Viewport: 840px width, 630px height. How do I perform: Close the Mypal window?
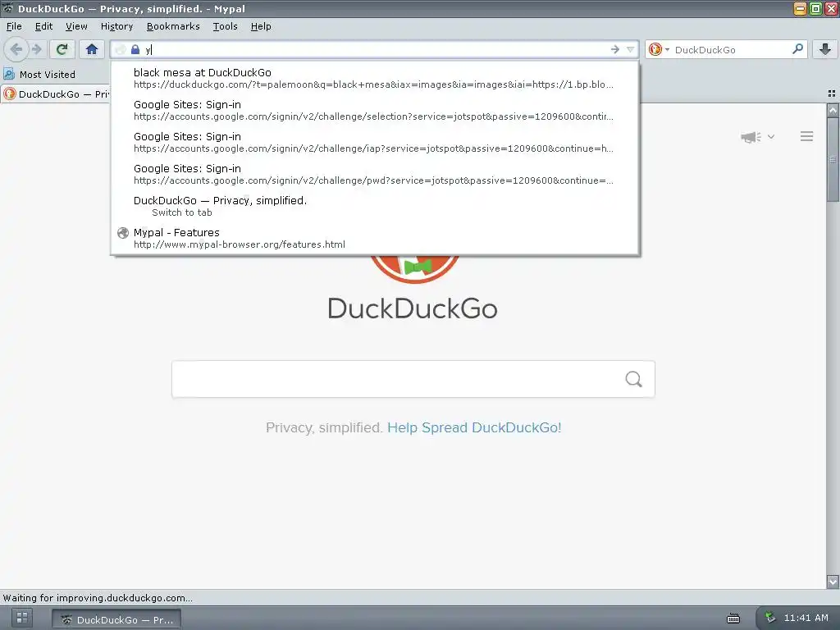tap(831, 8)
